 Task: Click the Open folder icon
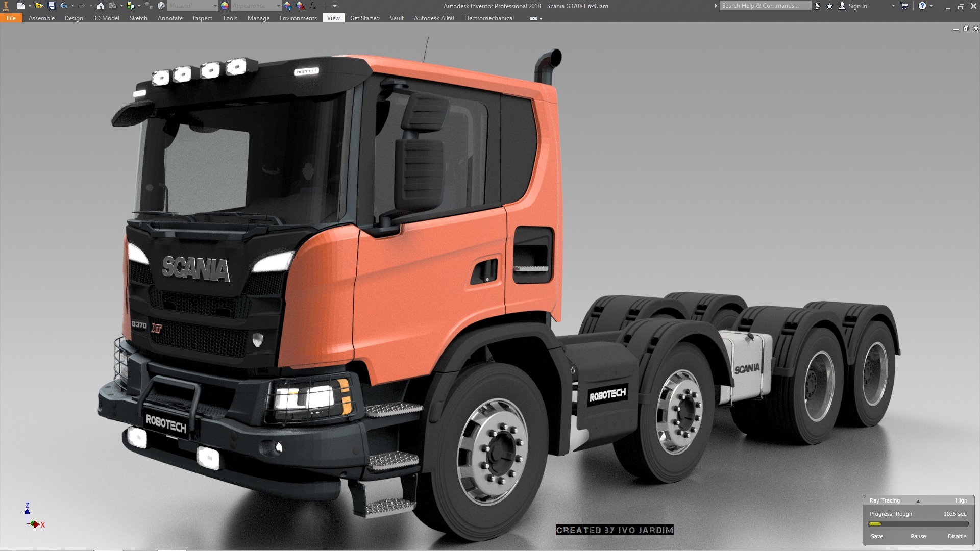pyautogui.click(x=38, y=6)
